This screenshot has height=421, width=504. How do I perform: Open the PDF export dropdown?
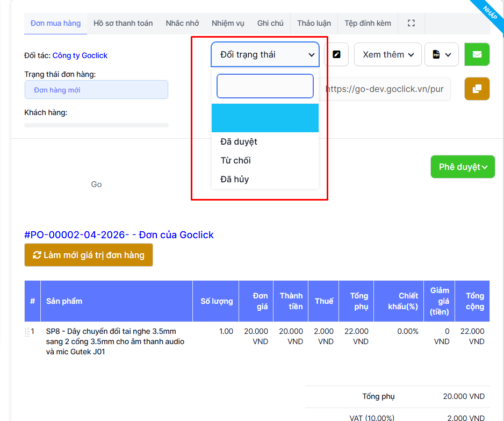441,54
